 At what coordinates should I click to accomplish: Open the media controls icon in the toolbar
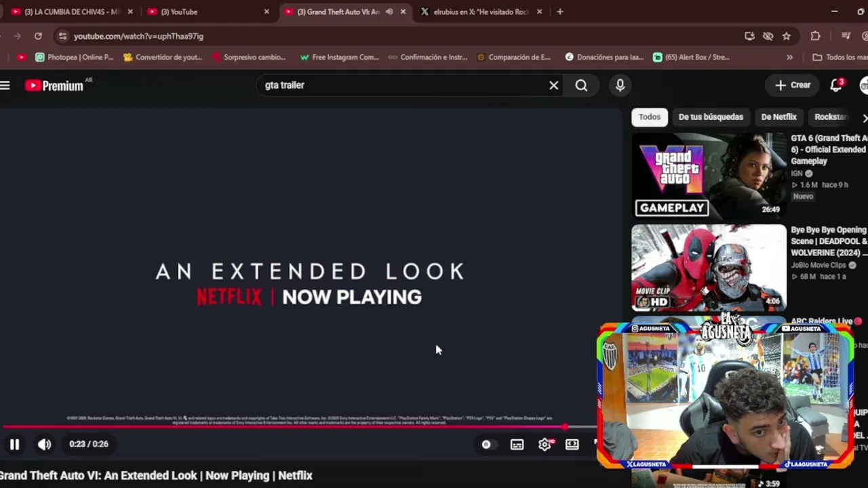coord(846,36)
